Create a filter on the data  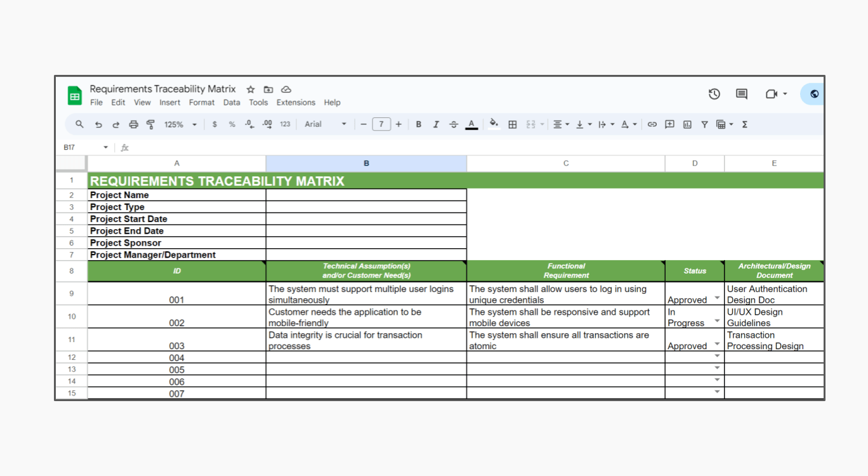(704, 124)
